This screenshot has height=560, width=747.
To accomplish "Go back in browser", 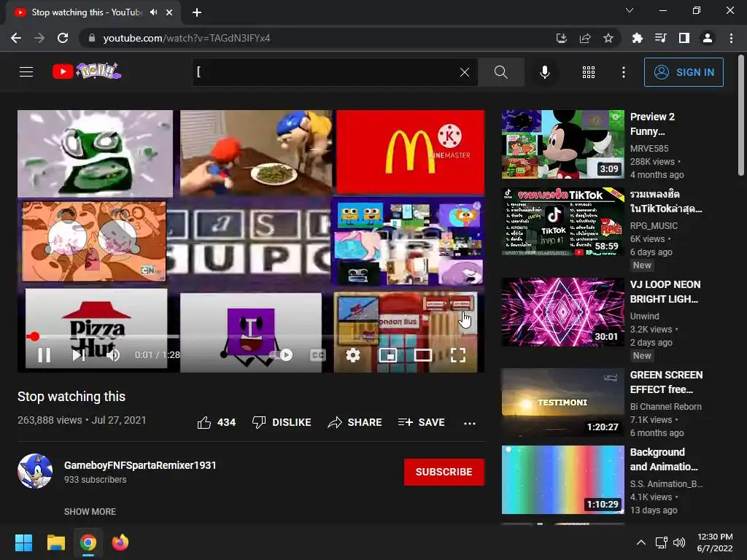I will tap(16, 38).
